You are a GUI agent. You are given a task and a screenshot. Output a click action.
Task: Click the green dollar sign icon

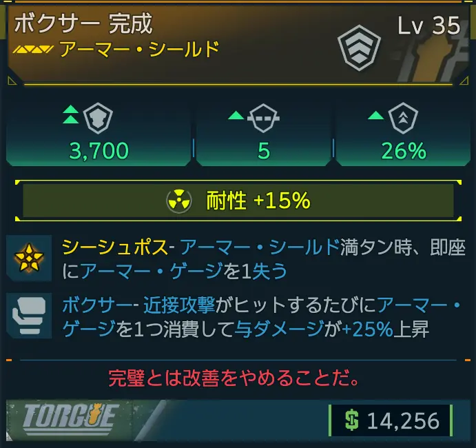[x=352, y=420]
